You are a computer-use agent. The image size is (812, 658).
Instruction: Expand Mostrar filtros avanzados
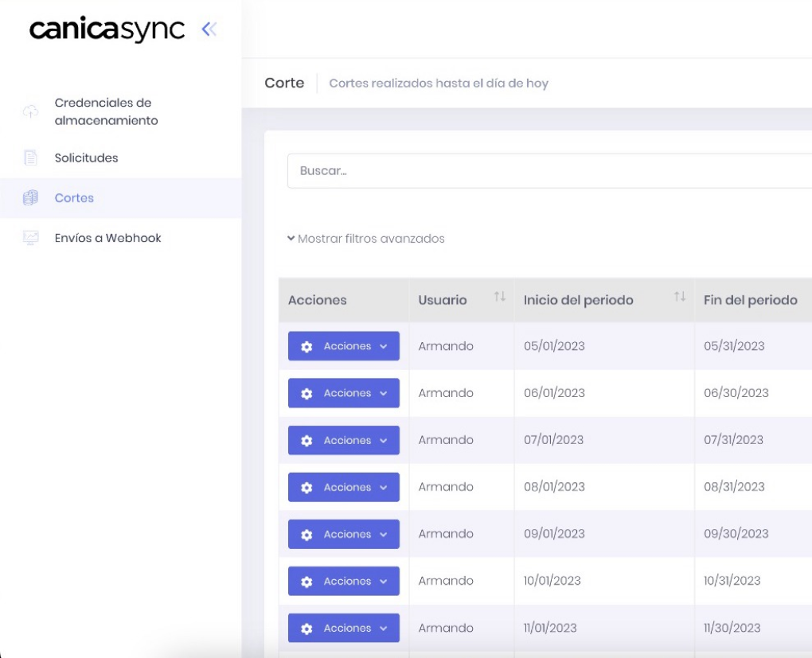366,239
